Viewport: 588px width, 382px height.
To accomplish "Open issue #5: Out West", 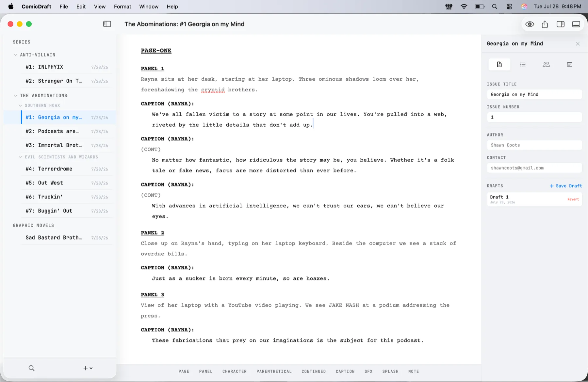I will click(67, 183).
